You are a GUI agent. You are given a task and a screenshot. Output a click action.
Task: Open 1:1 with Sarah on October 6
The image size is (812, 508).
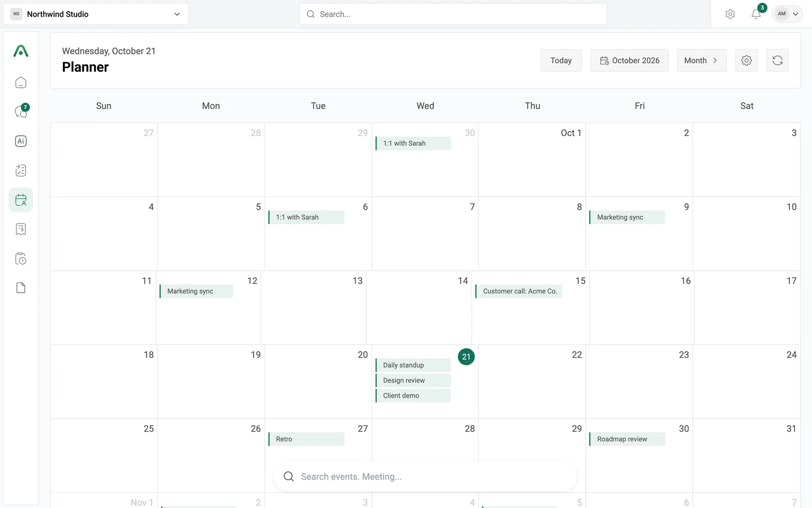click(x=306, y=217)
